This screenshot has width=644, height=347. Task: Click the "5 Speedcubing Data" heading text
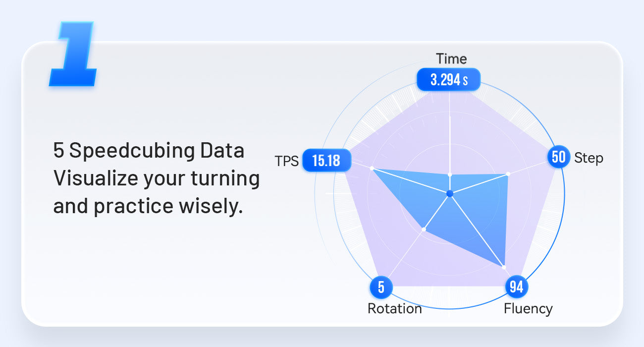(149, 151)
